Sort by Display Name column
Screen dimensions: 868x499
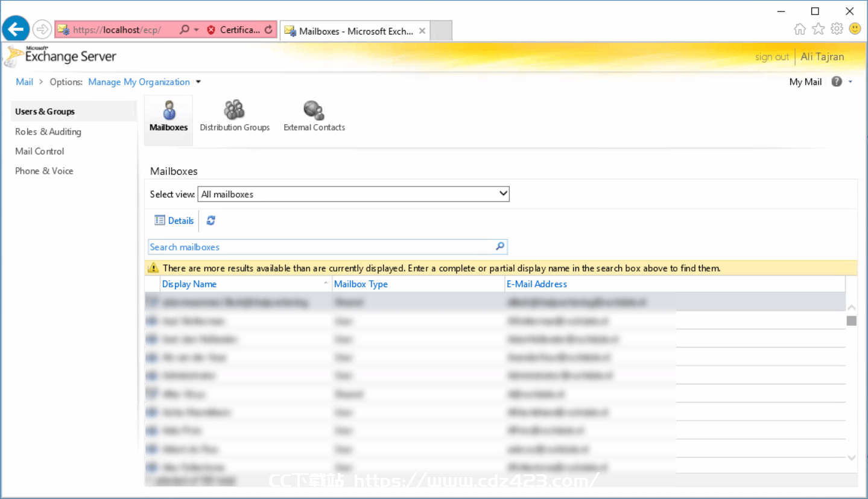[189, 284]
